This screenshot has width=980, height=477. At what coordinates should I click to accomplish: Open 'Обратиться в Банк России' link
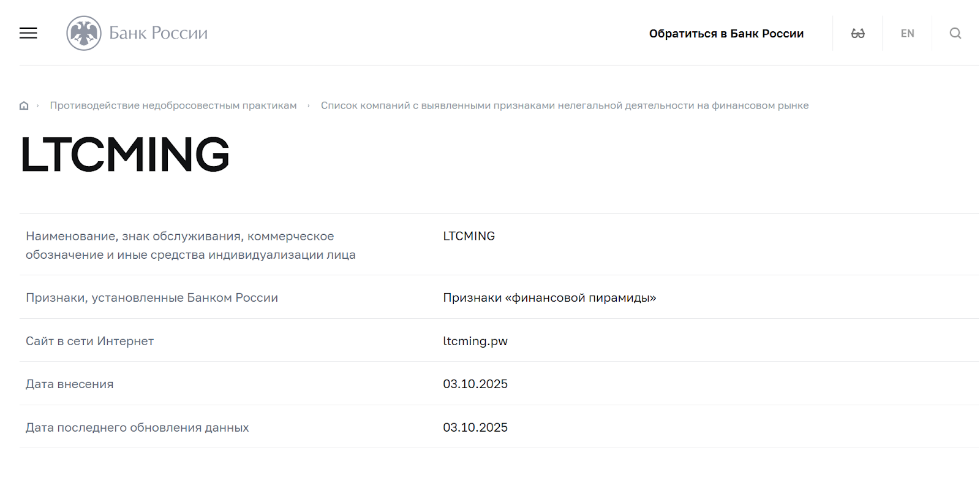click(x=726, y=34)
